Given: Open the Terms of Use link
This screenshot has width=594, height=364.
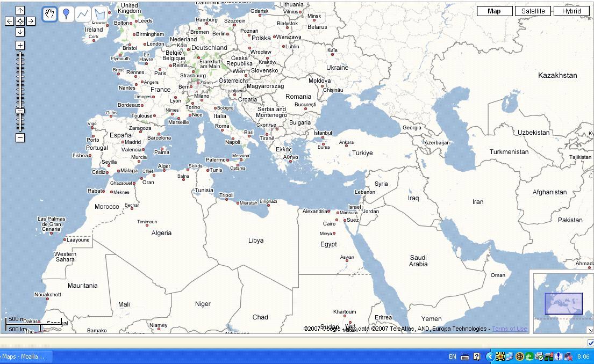Looking at the screenshot, I should click(510, 329).
